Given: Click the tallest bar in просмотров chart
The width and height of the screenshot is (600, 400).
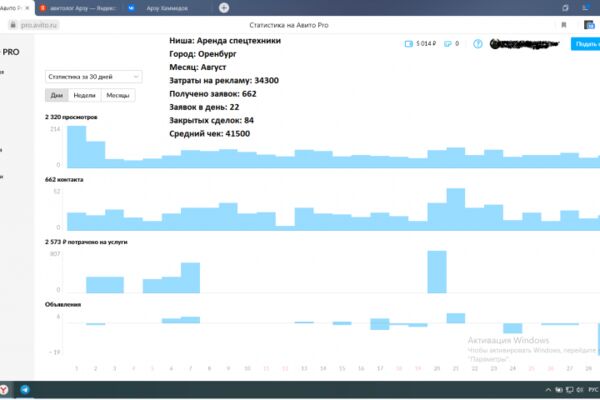Looking at the screenshot, I should point(77,147).
